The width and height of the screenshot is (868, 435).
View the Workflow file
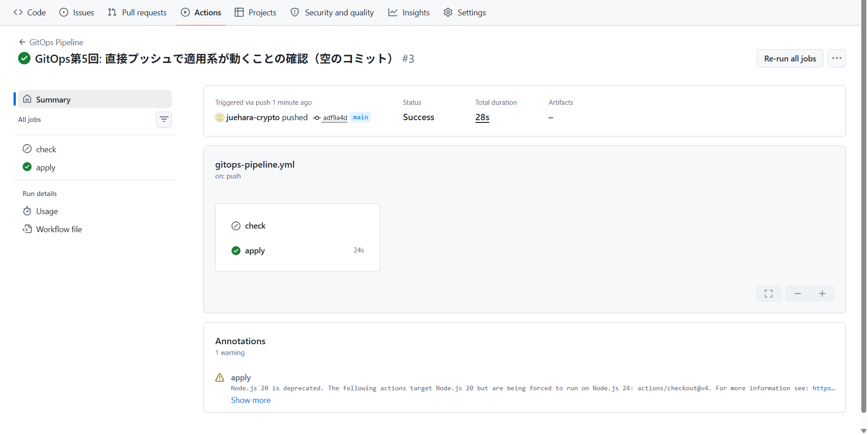pyautogui.click(x=95, y=229)
